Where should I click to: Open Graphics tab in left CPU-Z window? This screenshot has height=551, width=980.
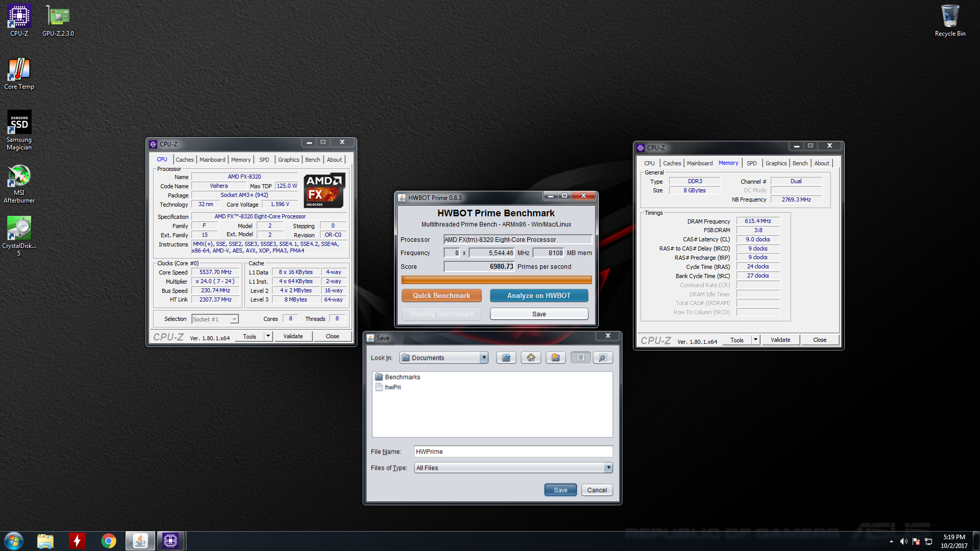(x=289, y=160)
